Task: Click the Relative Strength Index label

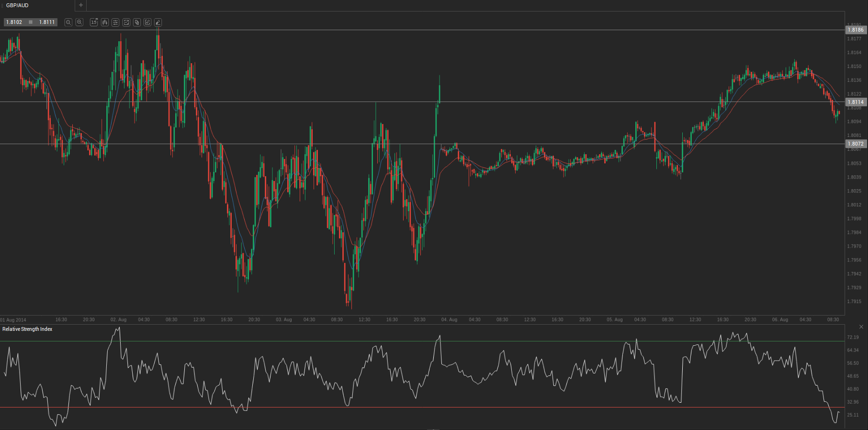Action: [27, 329]
